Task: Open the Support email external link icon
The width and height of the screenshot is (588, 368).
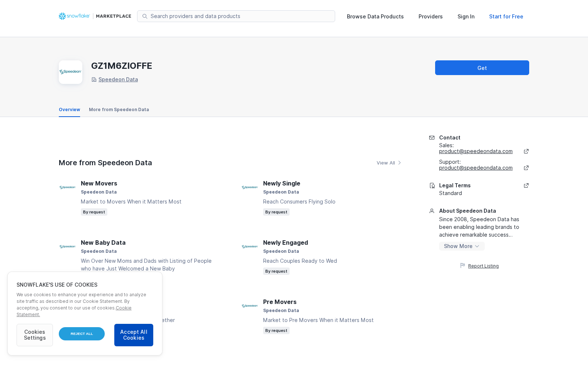Action: (x=526, y=168)
